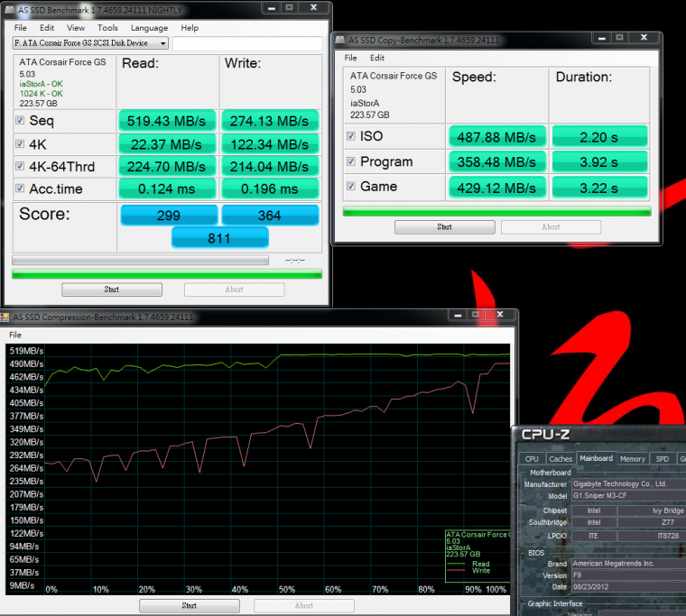Viewport: 686px width, 616px height.
Task: Close the Compression-Benchmark window
Action: (500, 315)
